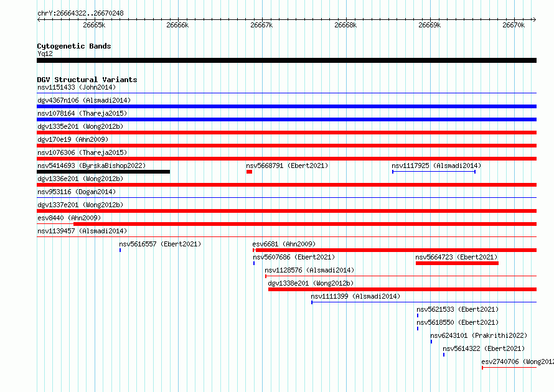Click the small blue nsv6243101 tick

431,342
